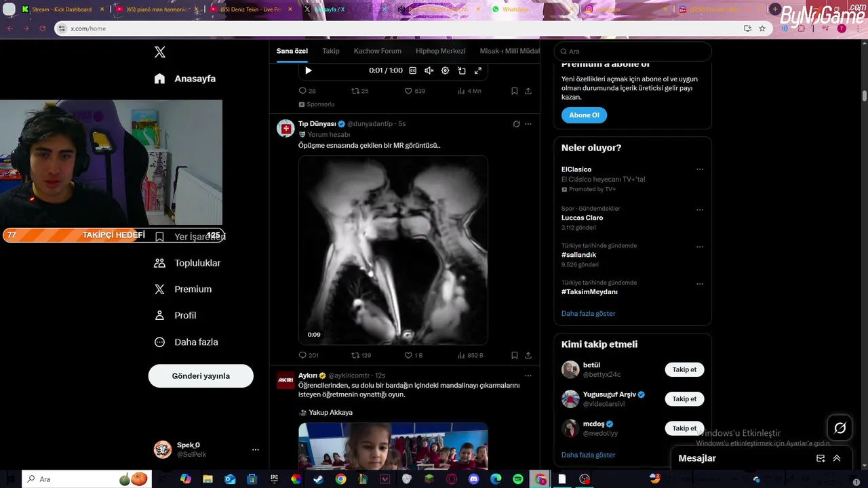Open the video in picture-in-picture
The image size is (868, 488).
(462, 70)
